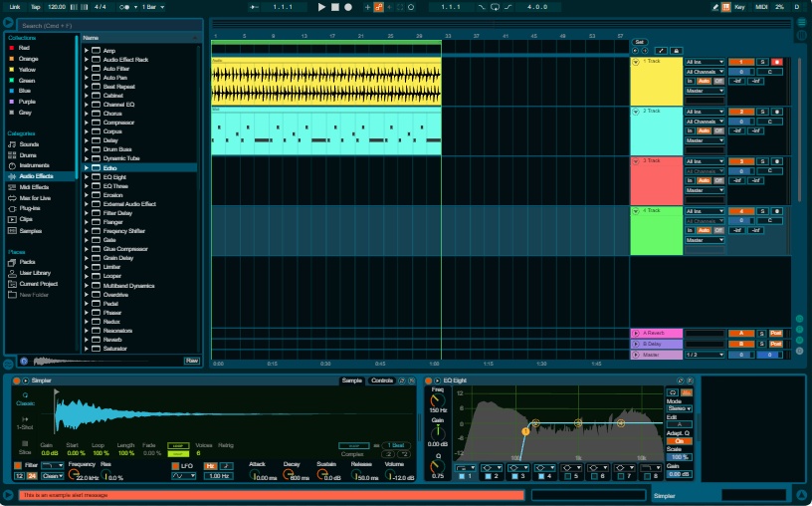Viewport: 812px width, 506px height.
Task: Select Simpler's 1-Shot mode icon
Action: 25,419
